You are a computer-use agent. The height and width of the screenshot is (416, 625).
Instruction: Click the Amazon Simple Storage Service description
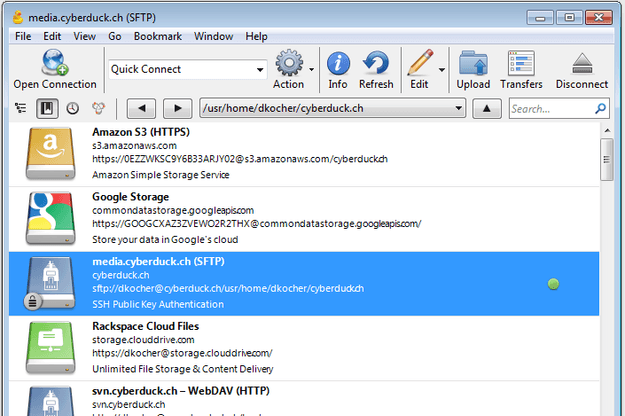point(161,175)
